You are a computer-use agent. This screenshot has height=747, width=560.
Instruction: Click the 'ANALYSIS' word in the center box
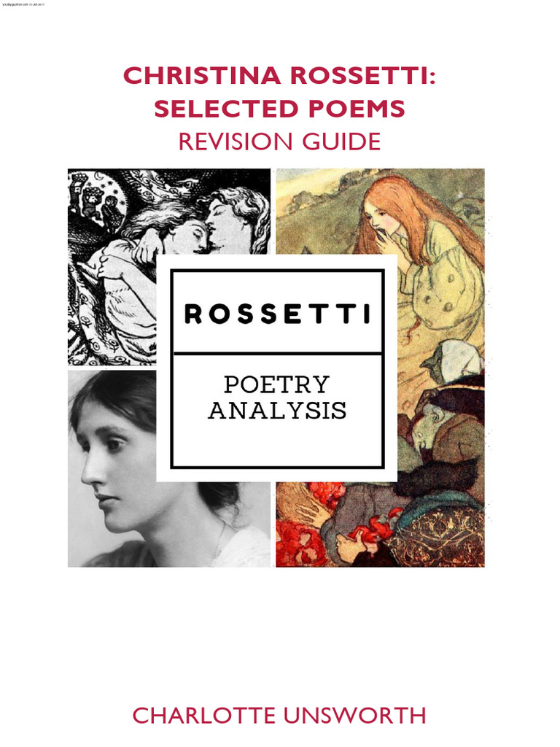click(277, 411)
